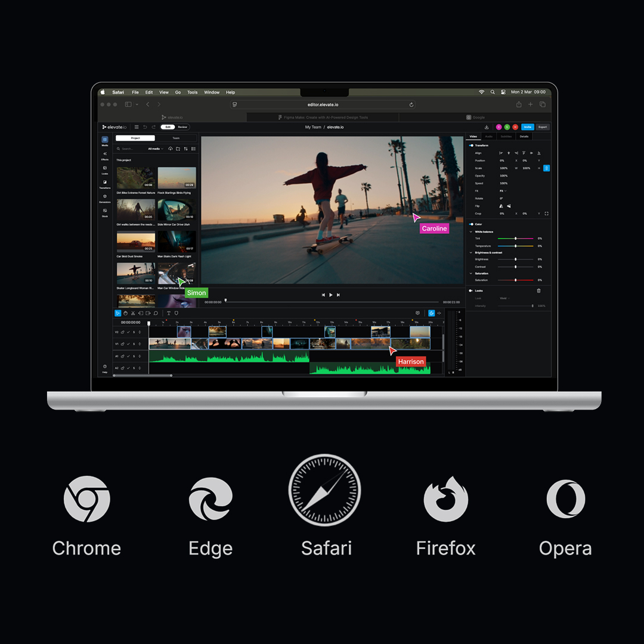644x644 pixels.
Task: Collapse the Saturation section chevron
Action: 470,273
